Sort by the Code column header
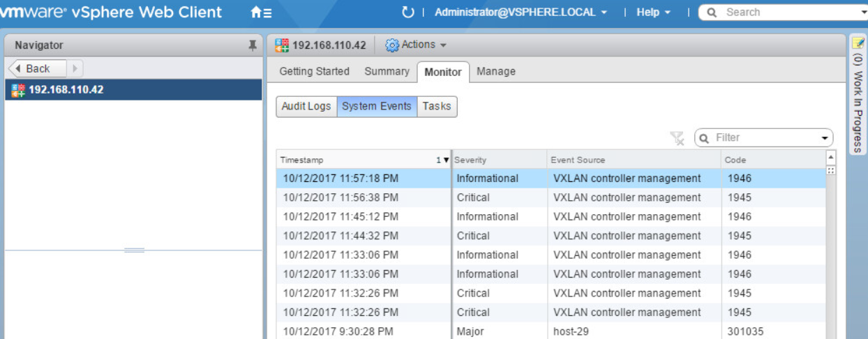The height and width of the screenshot is (339, 868). tap(773, 160)
